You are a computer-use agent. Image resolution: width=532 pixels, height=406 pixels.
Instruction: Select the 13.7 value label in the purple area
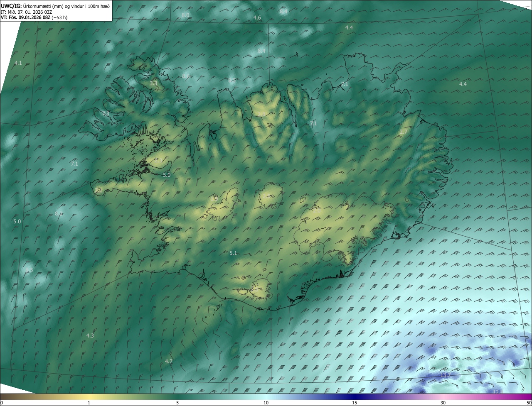pos(445,375)
